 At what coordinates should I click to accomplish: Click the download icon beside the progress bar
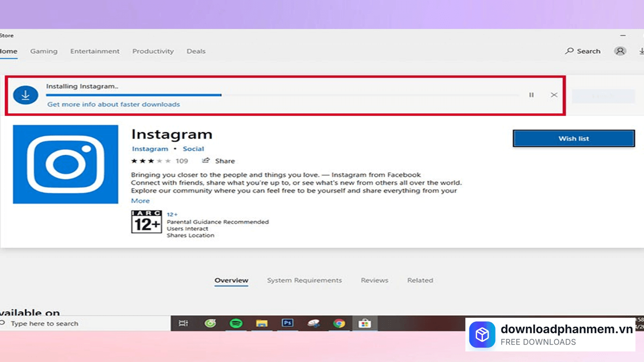pos(25,95)
